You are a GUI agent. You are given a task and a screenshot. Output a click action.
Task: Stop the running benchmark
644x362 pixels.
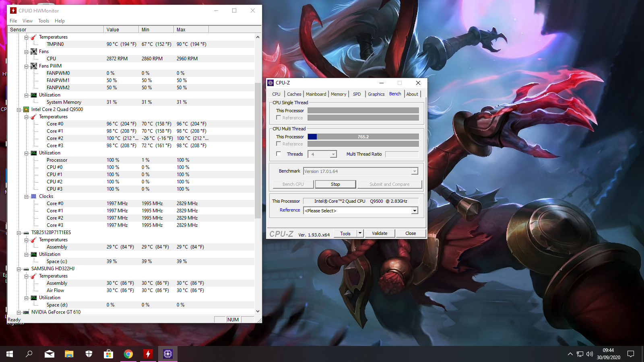(x=335, y=184)
